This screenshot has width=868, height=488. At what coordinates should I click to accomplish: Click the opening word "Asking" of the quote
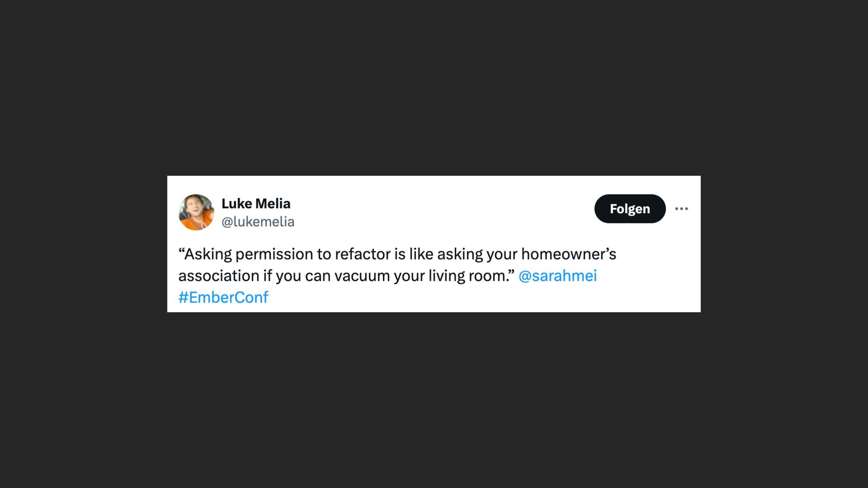[208, 254]
